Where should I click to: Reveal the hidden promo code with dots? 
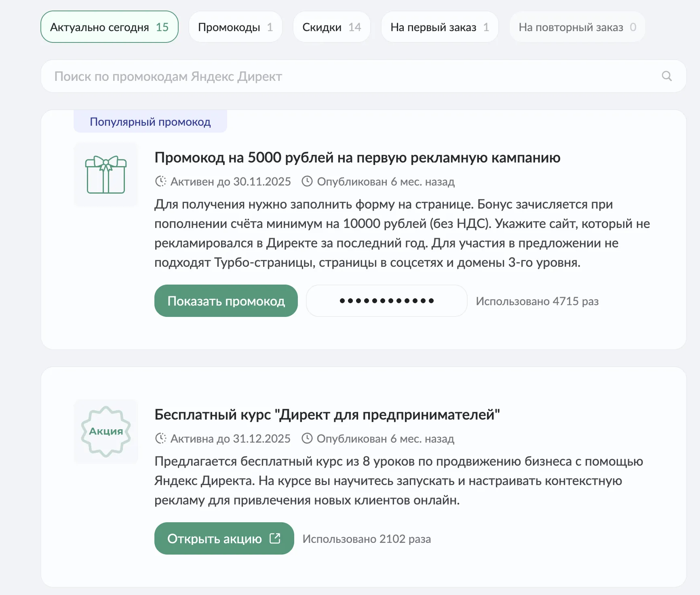(x=386, y=300)
